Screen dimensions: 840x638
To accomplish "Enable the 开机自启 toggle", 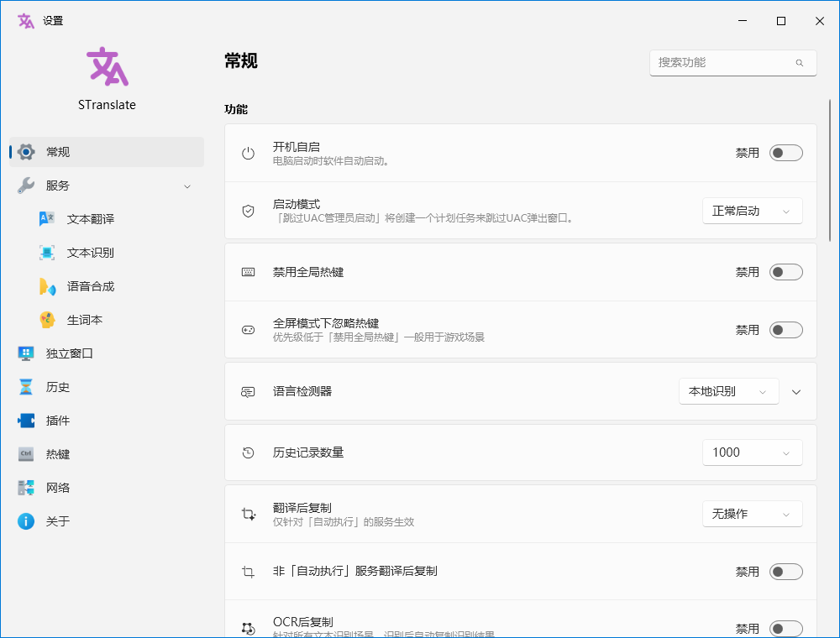I will [x=785, y=153].
